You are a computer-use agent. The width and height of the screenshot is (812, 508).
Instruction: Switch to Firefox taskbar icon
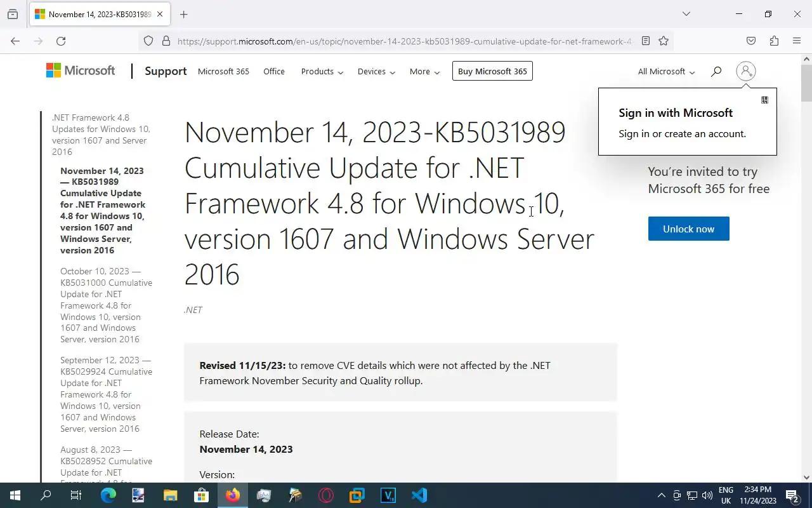[x=233, y=495]
